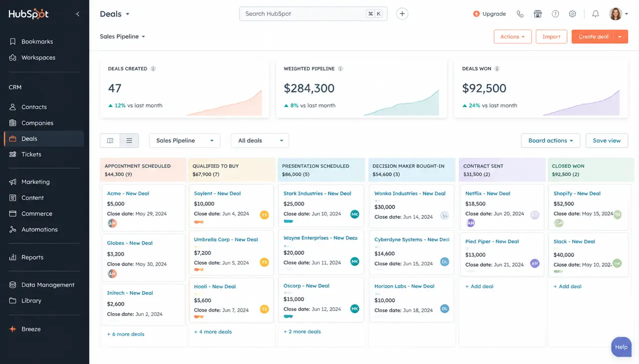Viewport: 639px width, 364px height.
Task: Click the AH owner avatar on Pied Piper deal
Action: (x=535, y=263)
